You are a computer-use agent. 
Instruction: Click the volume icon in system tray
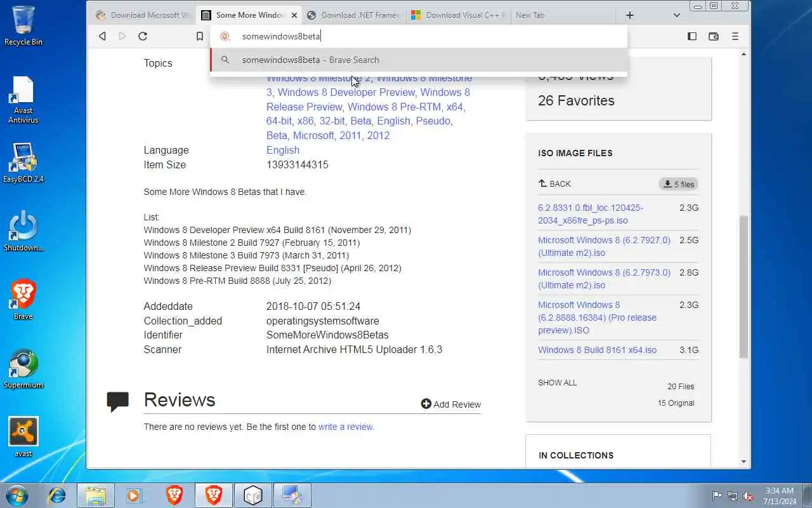[749, 496]
